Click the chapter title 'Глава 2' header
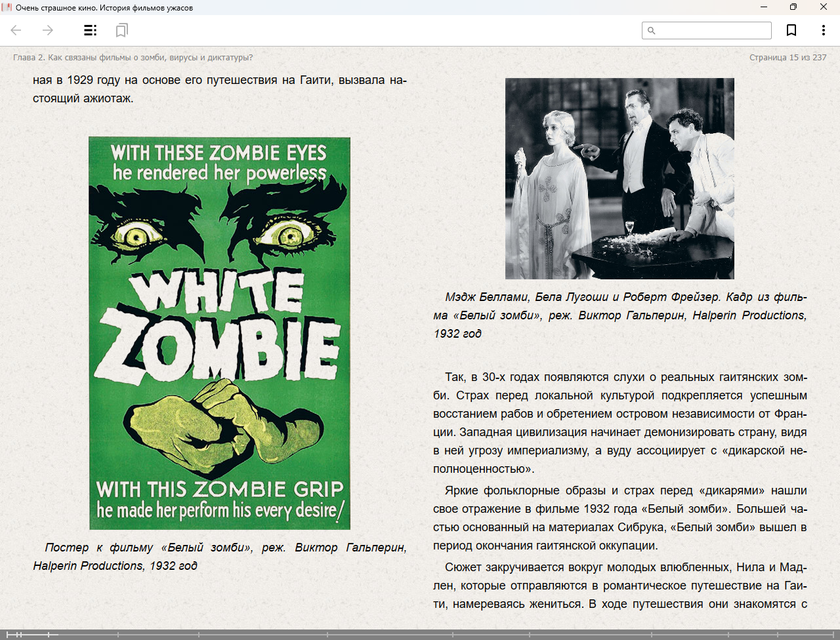Image resolution: width=840 pixels, height=640 pixels. pos(133,58)
